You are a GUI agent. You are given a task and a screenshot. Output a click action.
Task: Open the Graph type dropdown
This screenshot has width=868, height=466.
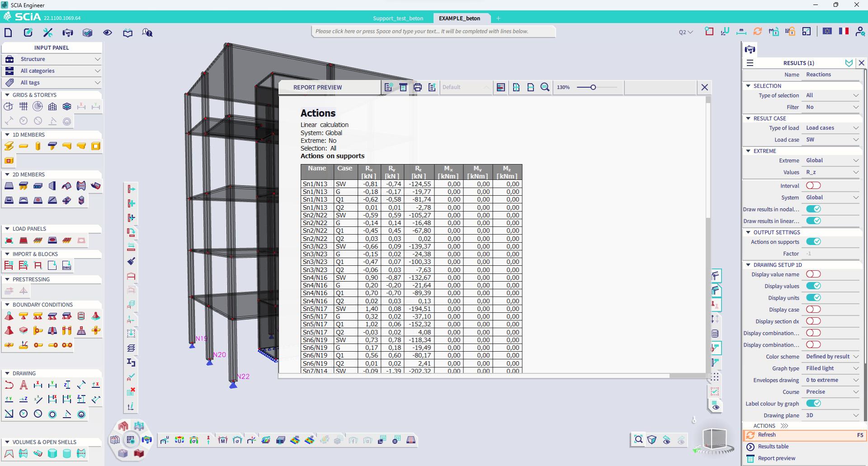click(x=832, y=368)
